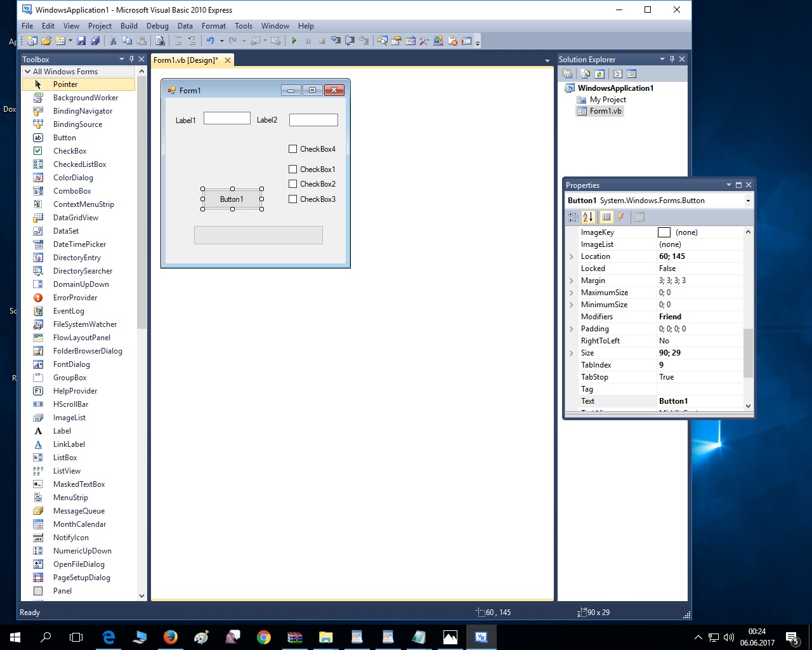Viewport: 812px width, 650px height.
Task: Tick CheckBox2 on Form1
Action: tap(292, 184)
